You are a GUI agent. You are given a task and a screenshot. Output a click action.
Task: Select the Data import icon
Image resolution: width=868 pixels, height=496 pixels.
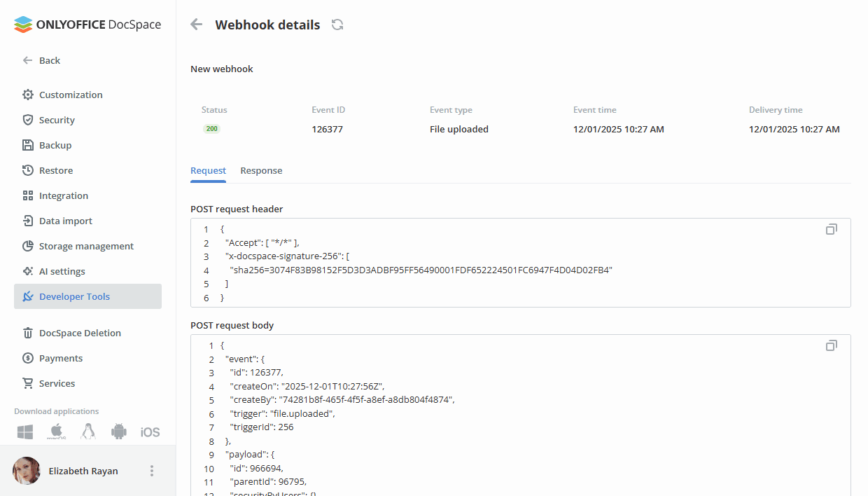pos(26,221)
